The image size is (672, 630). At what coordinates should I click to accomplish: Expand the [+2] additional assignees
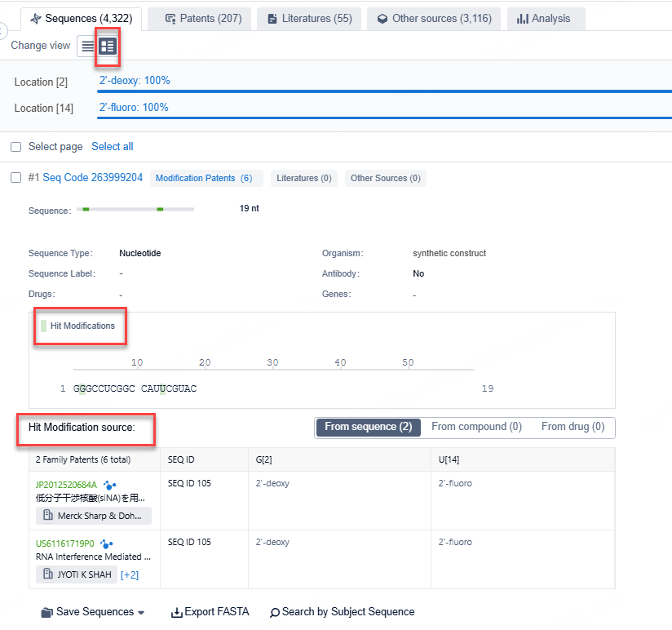coord(130,575)
